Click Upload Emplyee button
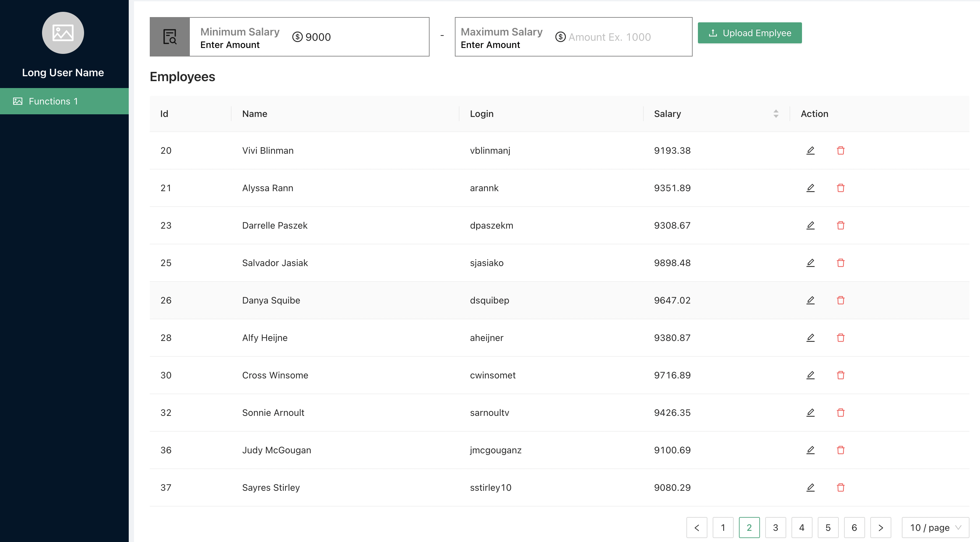Image resolution: width=980 pixels, height=542 pixels. 749,33
